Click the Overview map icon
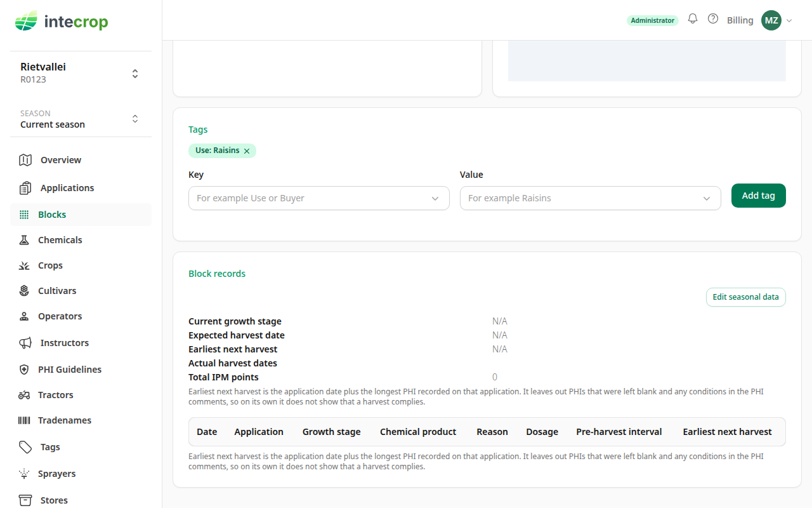Screen dimensions: 812x508 (25, 160)
